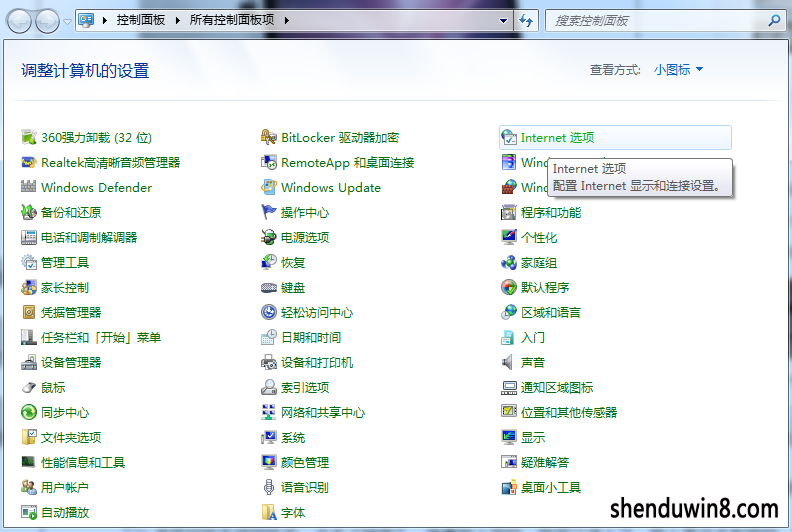Open 显示 link
792x532 pixels.
point(533,438)
